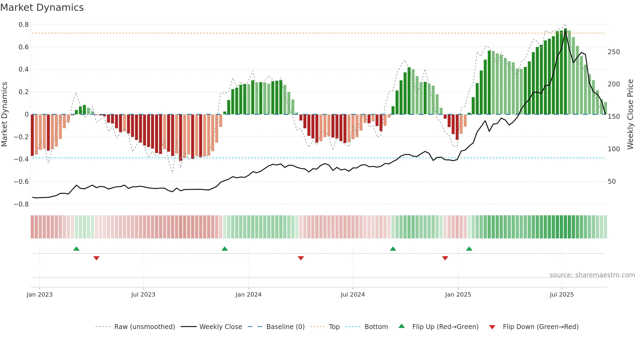Click the last light-green heat-strip cell

(605, 227)
